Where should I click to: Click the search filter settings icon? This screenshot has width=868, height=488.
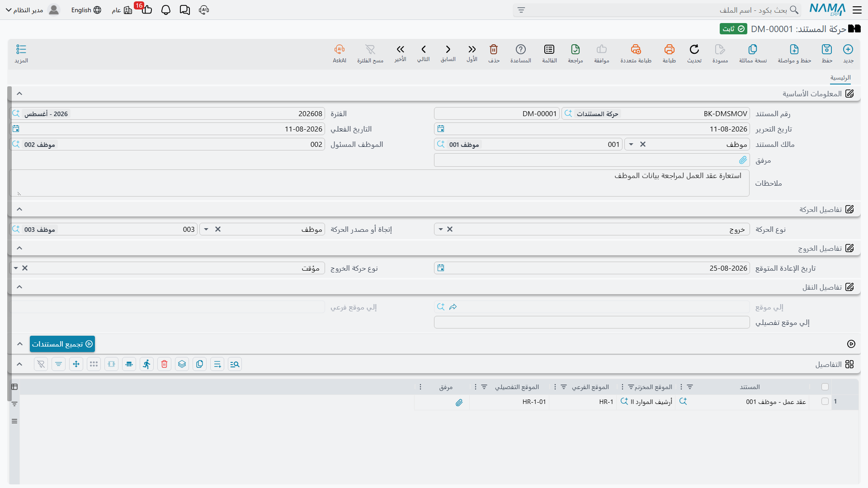pyautogui.click(x=521, y=10)
